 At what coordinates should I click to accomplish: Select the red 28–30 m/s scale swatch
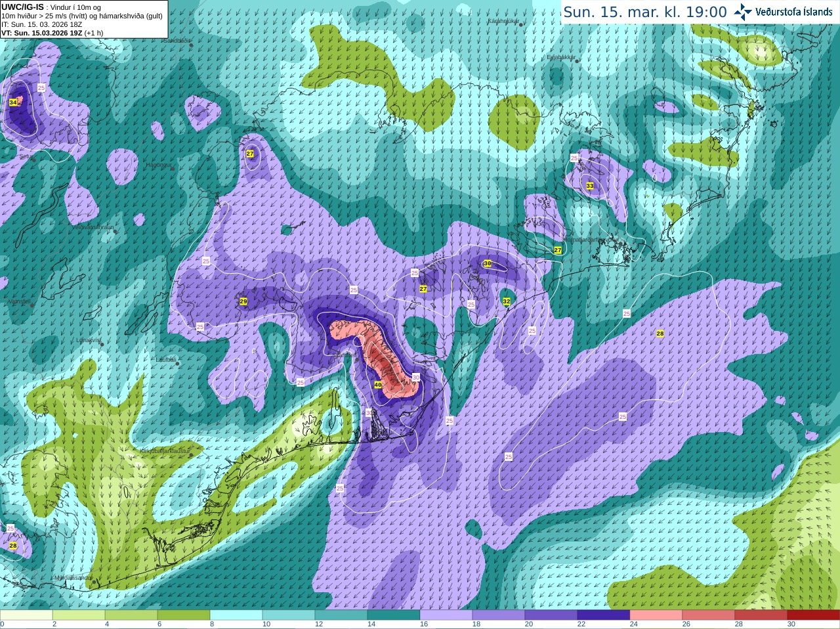(761, 615)
